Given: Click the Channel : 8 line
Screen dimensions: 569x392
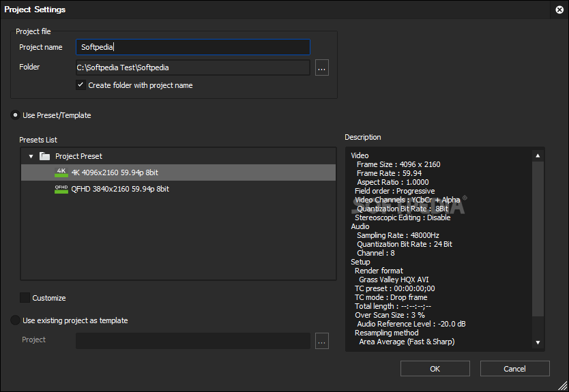Looking at the screenshot, I should tap(376, 253).
